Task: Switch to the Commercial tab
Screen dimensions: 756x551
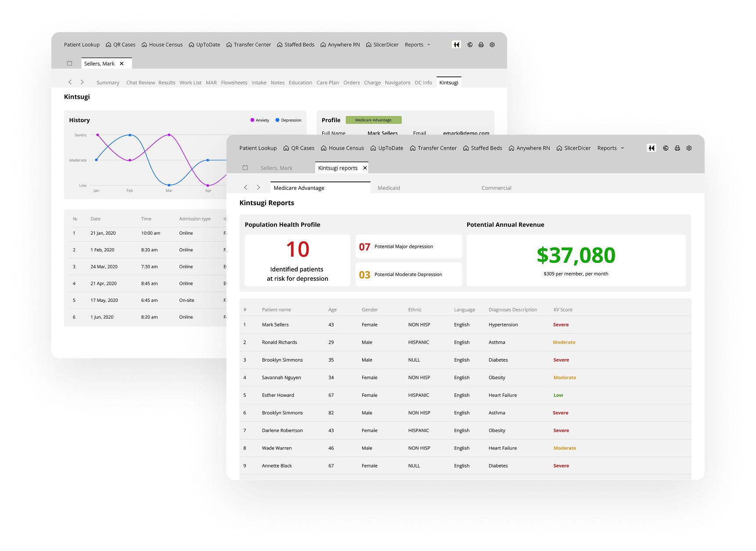Action: point(497,188)
